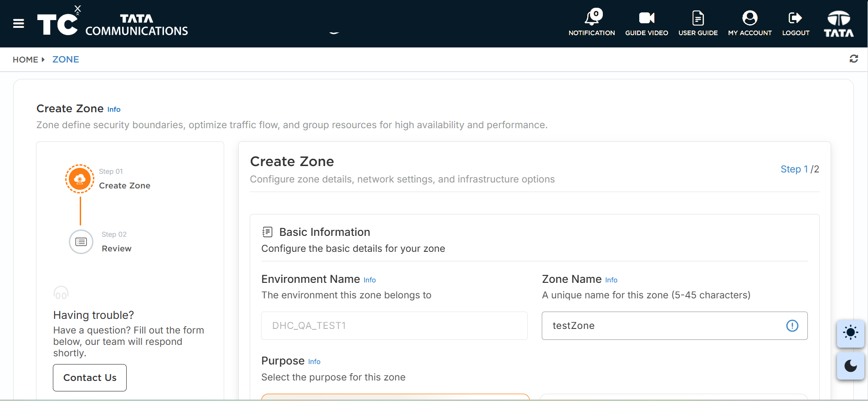
Task: Click the Basic Information heading
Action: coord(324,232)
